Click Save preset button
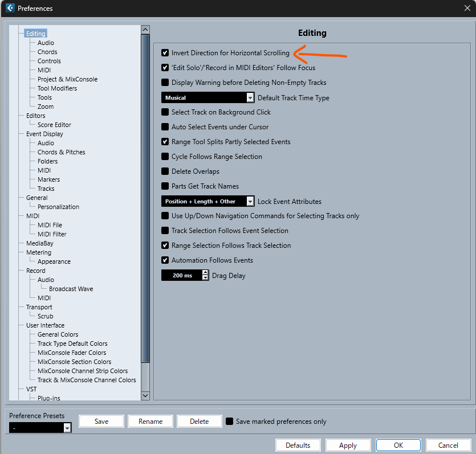Image resolution: width=476 pixels, height=454 pixels. pyautogui.click(x=101, y=422)
